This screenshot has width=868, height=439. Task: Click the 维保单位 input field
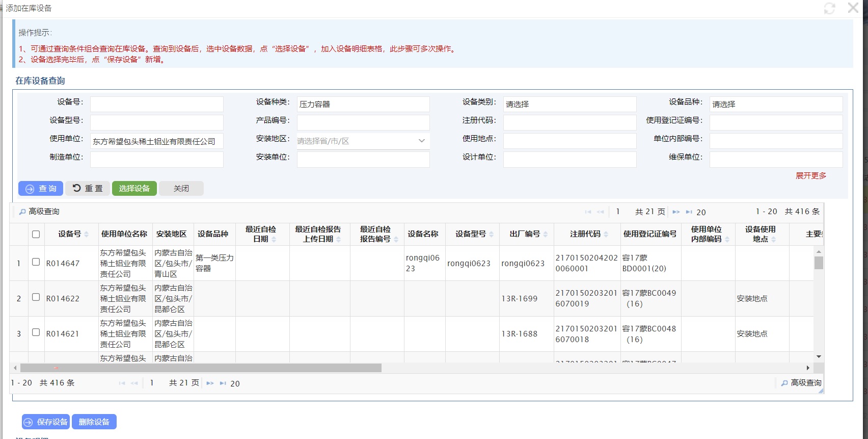point(776,160)
